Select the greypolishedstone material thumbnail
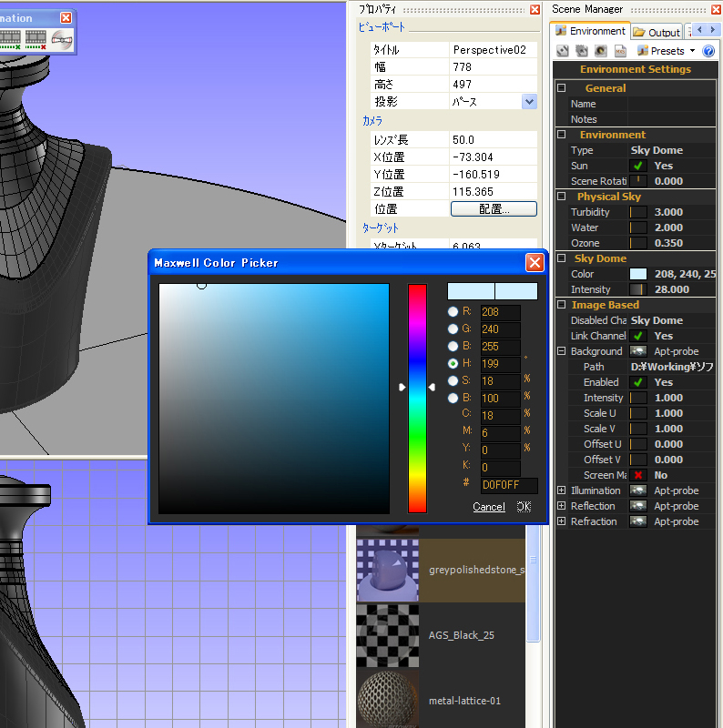This screenshot has width=723, height=728. pyautogui.click(x=387, y=570)
